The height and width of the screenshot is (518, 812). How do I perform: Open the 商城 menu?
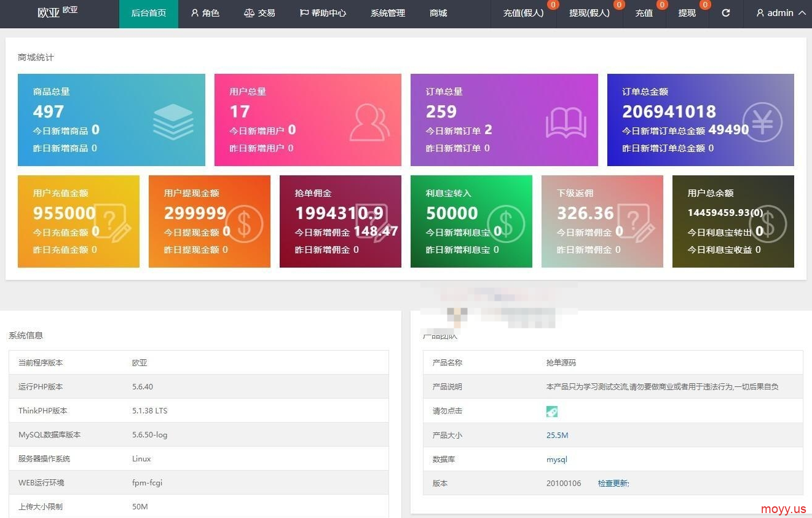[x=438, y=13]
